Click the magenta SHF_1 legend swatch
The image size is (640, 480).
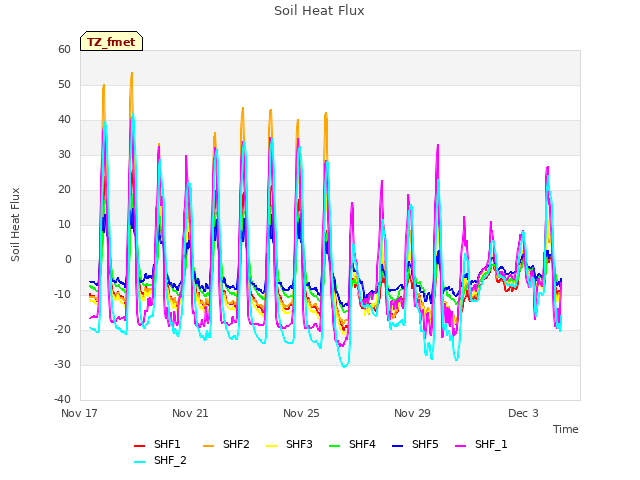tap(460, 446)
